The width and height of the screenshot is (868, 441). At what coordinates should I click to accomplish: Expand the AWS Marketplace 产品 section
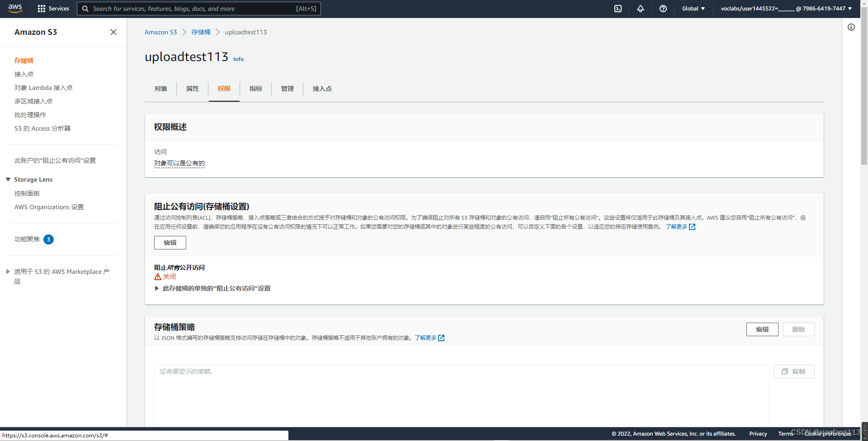(8, 272)
